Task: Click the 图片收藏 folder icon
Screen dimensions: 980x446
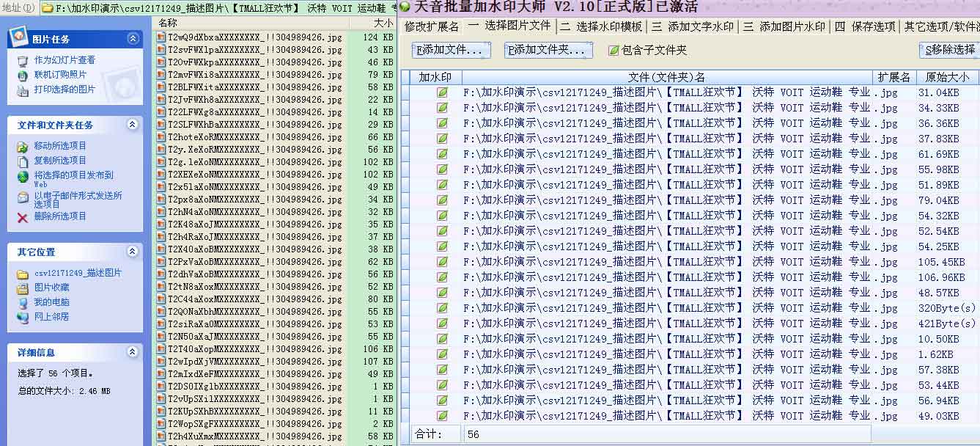Action: pos(23,288)
